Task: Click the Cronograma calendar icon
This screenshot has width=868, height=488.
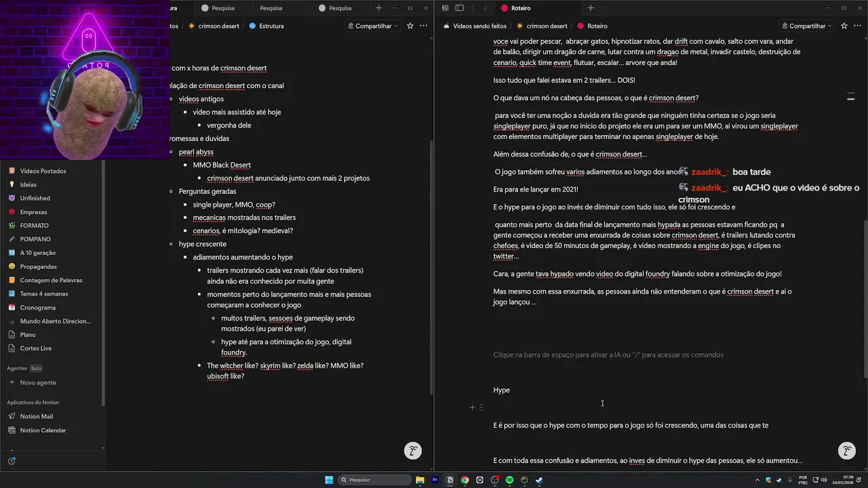Action: pos(12,308)
